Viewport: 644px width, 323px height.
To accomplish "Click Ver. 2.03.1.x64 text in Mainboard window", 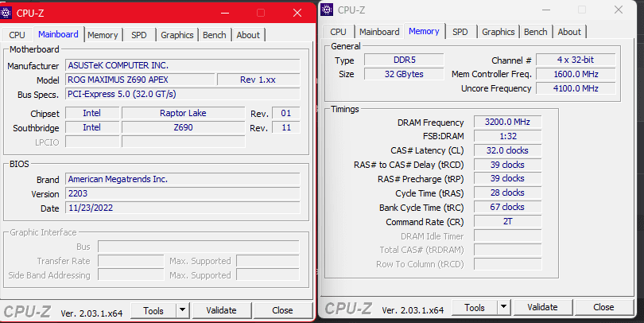I will [x=91, y=313].
